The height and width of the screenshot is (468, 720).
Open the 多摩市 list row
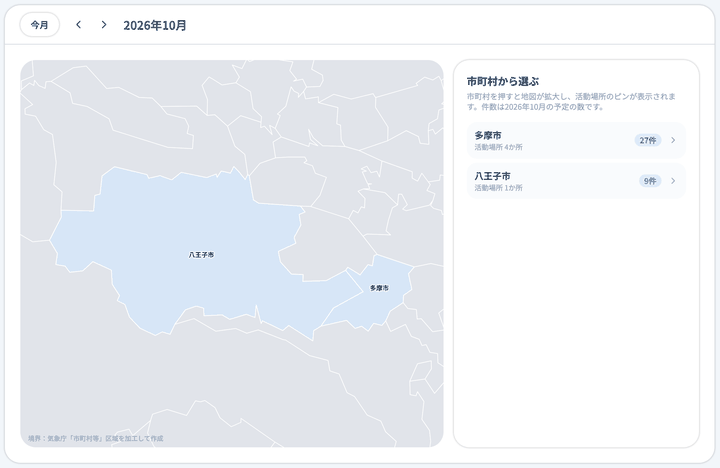(x=576, y=141)
